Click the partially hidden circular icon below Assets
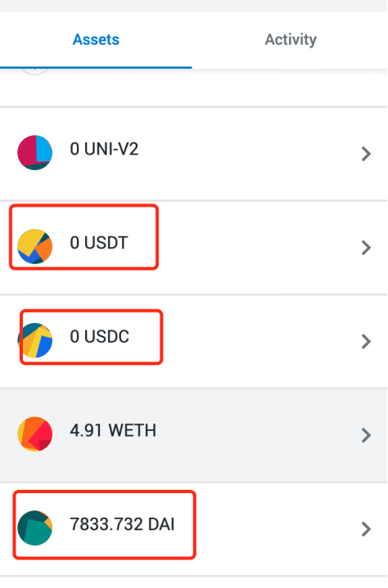This screenshot has height=588, width=388. pos(34,72)
